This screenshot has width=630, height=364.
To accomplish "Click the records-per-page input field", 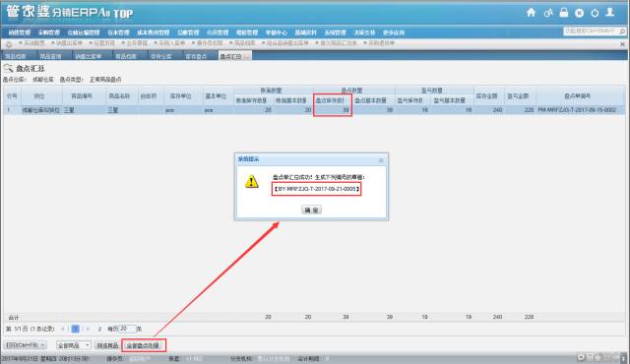I will (x=127, y=329).
